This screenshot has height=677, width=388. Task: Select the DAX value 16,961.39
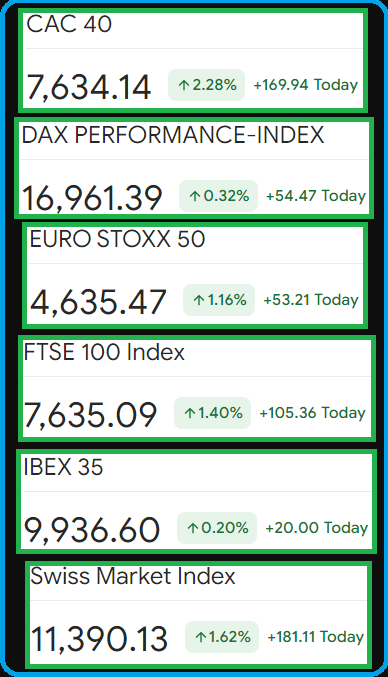point(92,198)
